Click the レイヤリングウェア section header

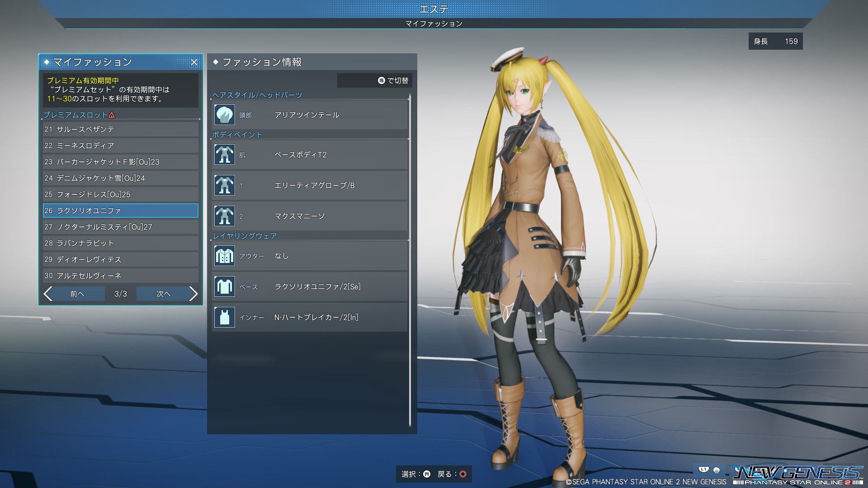245,236
